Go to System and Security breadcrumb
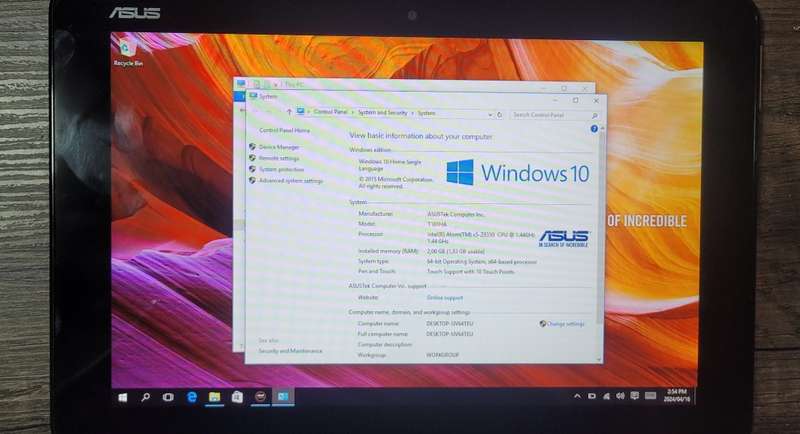 (383, 113)
